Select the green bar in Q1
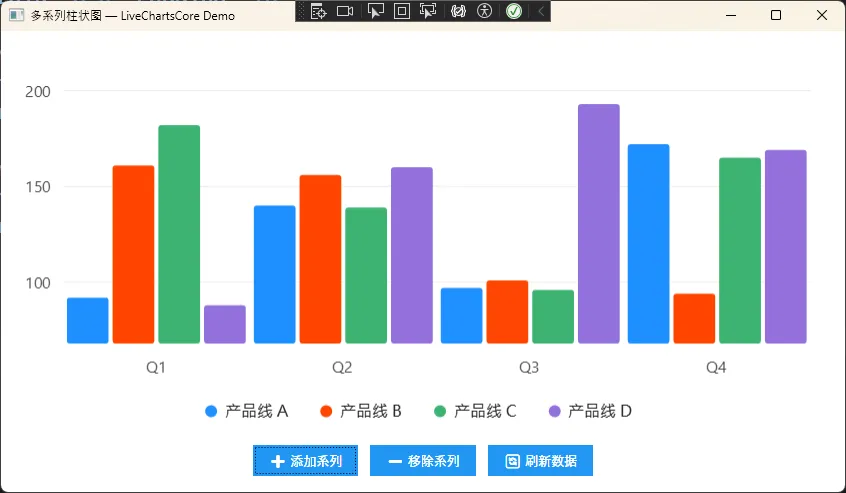This screenshot has height=493, width=846. point(179,234)
